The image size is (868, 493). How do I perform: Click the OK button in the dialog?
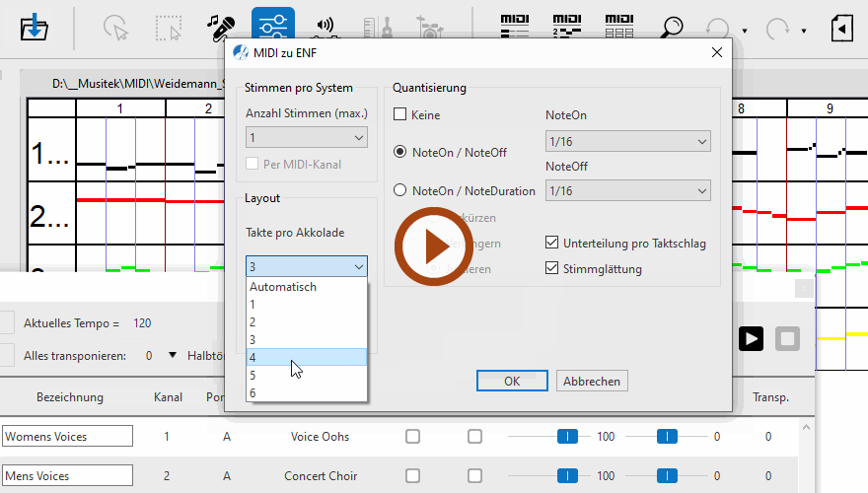click(x=511, y=381)
